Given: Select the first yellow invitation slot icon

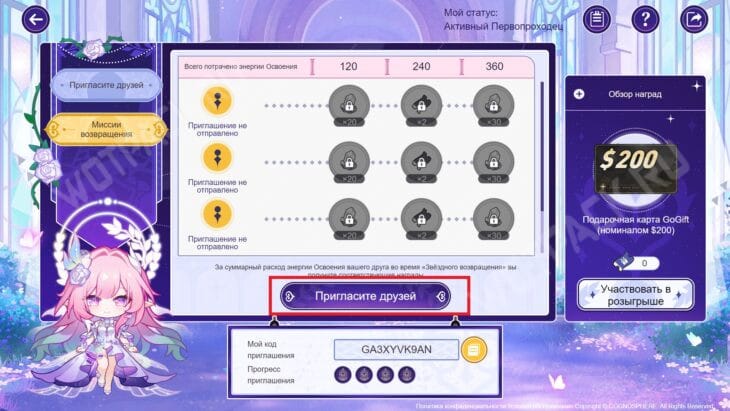Looking at the screenshot, I should 217,101.
